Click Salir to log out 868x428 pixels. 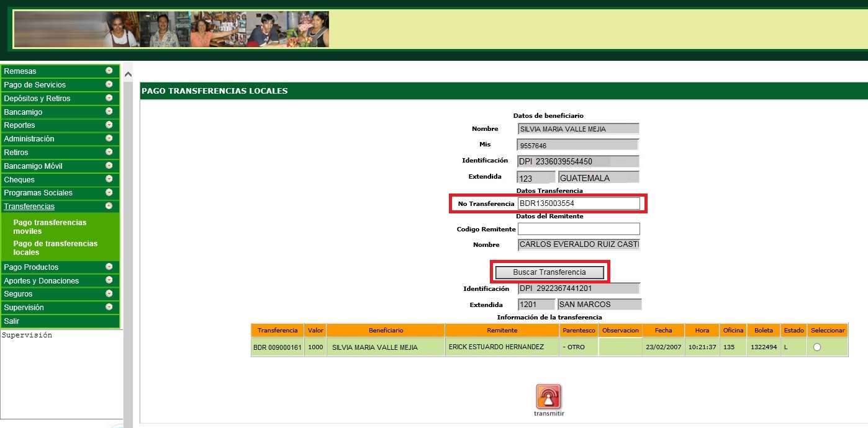point(12,321)
